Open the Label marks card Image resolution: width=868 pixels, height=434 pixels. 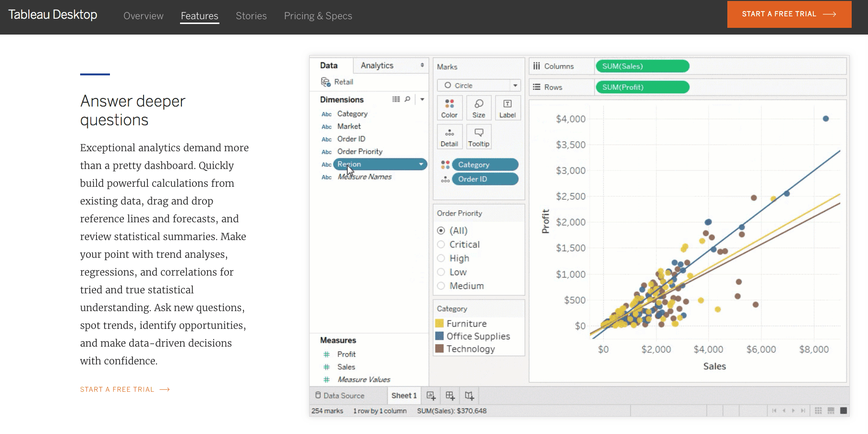click(507, 108)
